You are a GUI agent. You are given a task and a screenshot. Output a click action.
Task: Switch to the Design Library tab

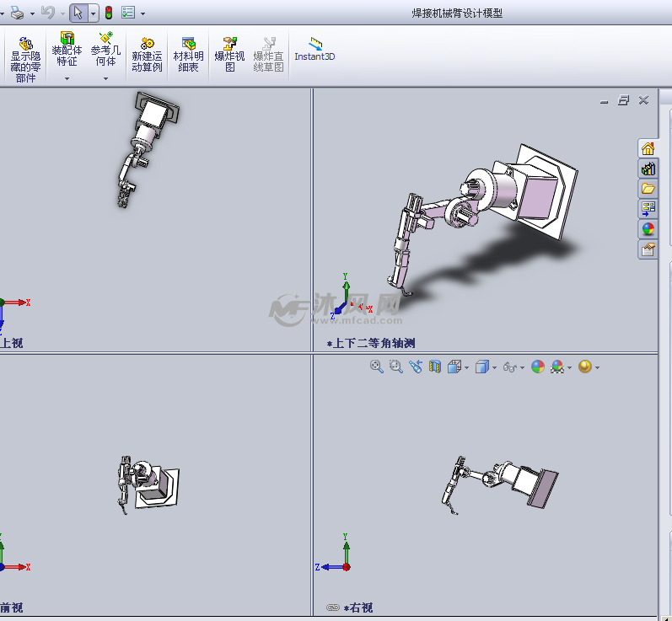[648, 169]
